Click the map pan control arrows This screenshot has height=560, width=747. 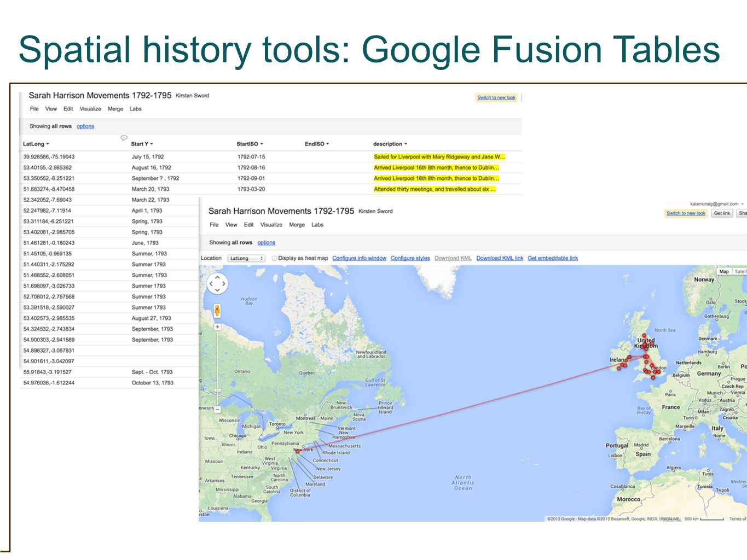click(217, 283)
